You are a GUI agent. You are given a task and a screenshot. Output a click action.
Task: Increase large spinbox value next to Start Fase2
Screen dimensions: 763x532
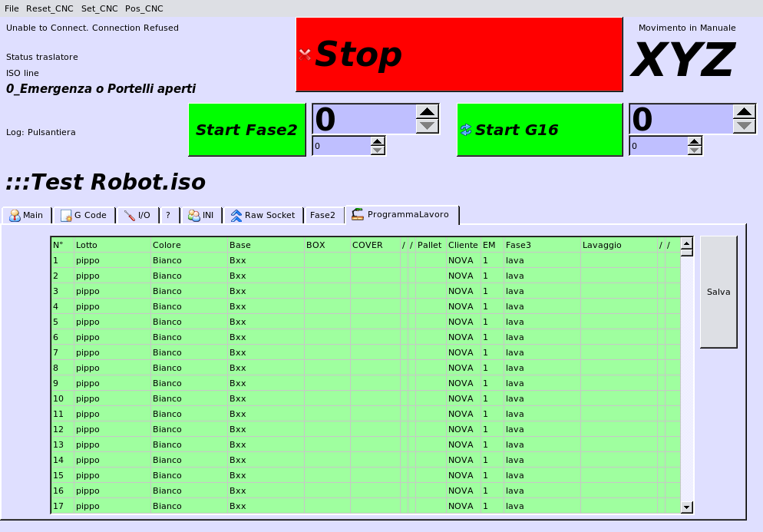pos(428,111)
